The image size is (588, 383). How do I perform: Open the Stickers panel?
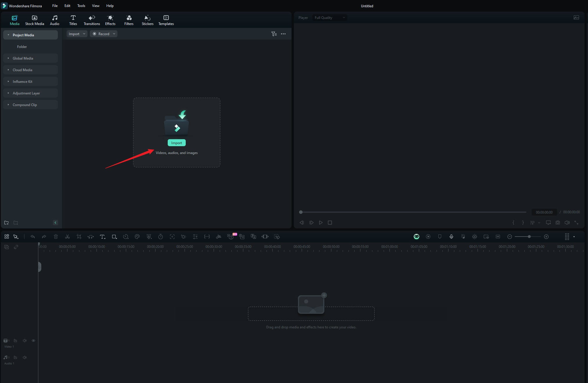(147, 20)
